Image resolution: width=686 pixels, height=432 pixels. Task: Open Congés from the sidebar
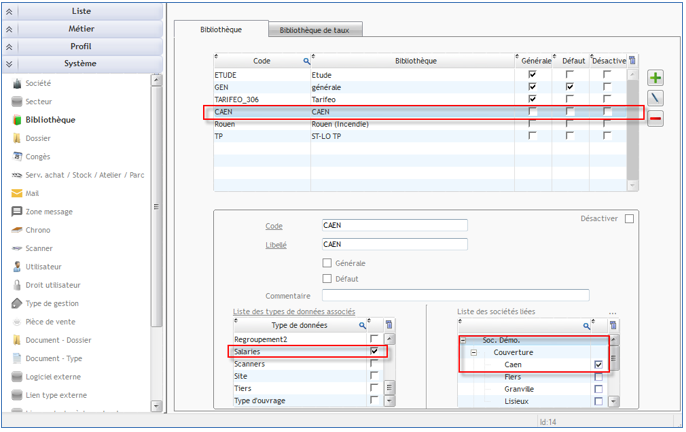tap(37, 156)
